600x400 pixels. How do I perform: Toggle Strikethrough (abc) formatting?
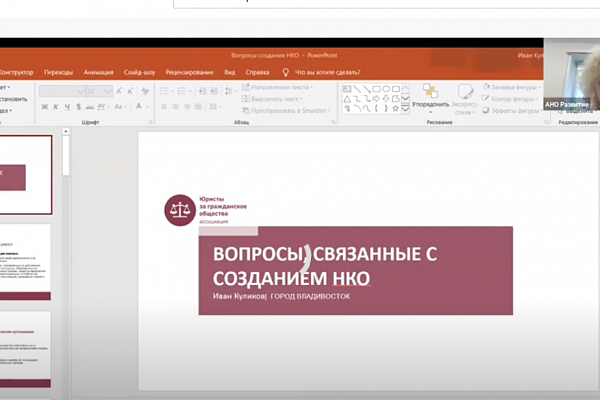tap(90, 107)
